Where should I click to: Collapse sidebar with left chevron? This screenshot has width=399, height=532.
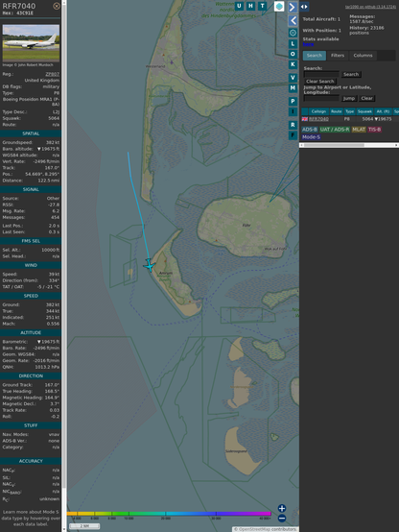293,21
